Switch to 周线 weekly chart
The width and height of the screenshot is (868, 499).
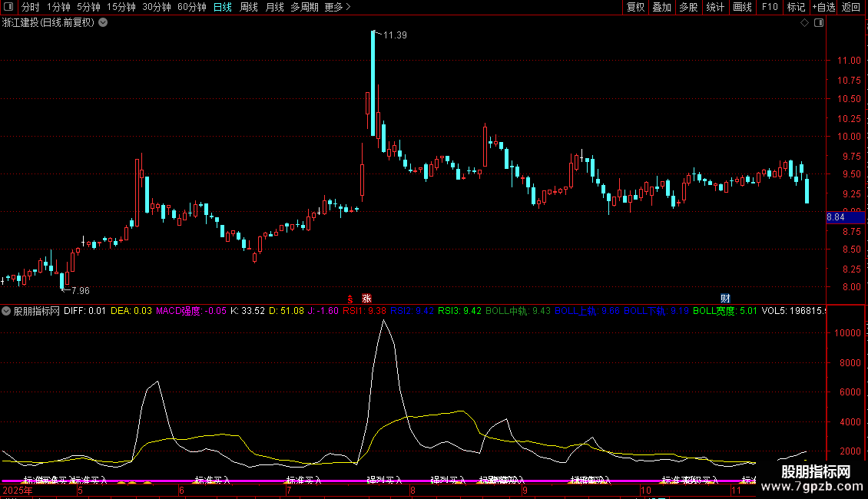pyautogui.click(x=249, y=7)
